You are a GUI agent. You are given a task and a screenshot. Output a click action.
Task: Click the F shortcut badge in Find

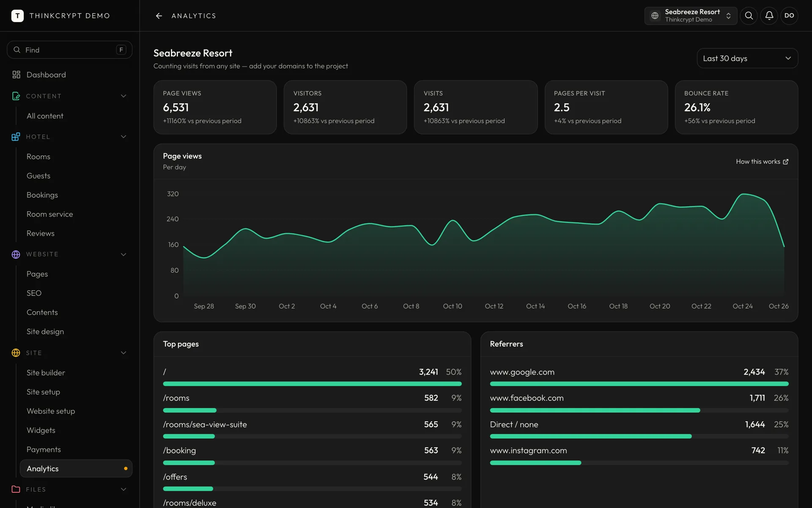pos(121,50)
